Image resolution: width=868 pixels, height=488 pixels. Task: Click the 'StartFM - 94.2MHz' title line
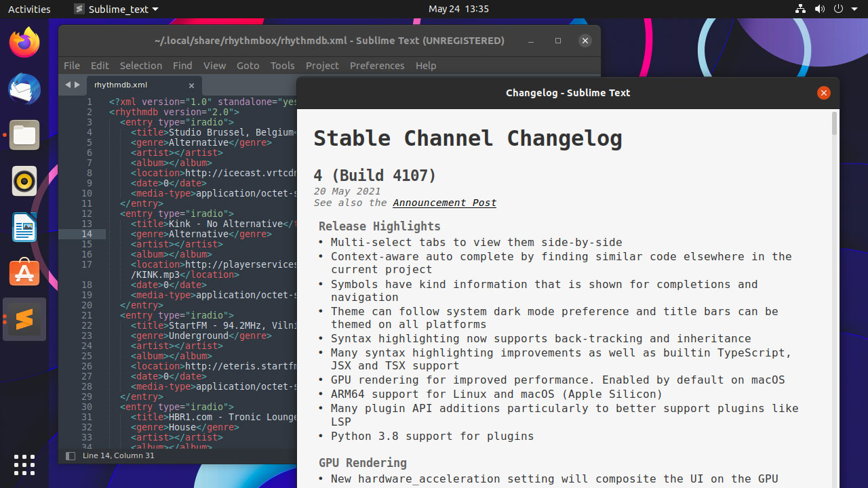coord(214,325)
